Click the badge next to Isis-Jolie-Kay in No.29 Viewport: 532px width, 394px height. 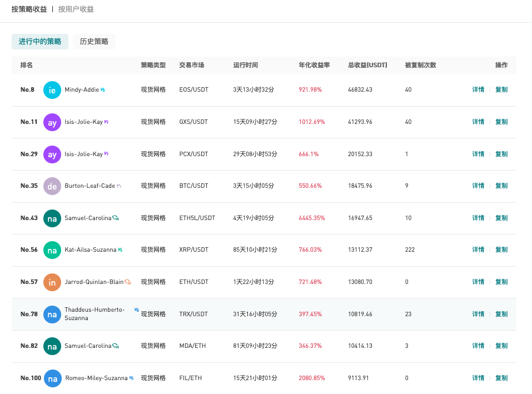click(106, 153)
